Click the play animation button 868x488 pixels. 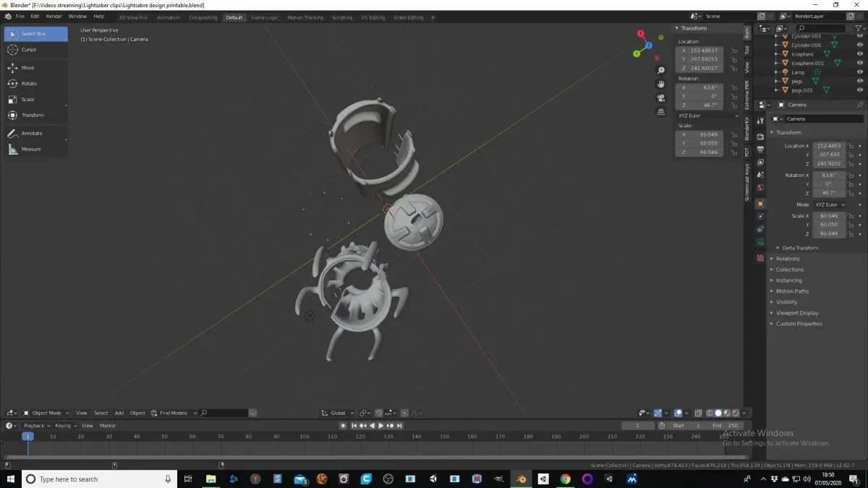pos(381,426)
